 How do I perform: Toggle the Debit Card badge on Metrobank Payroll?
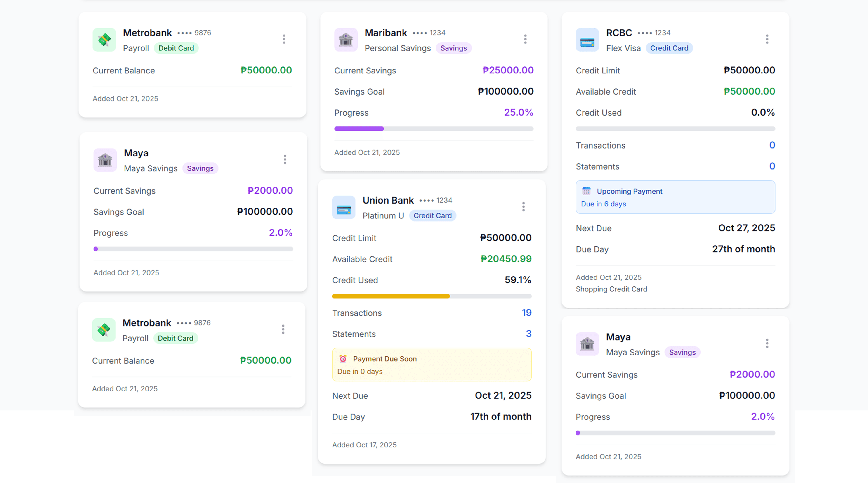pyautogui.click(x=176, y=48)
